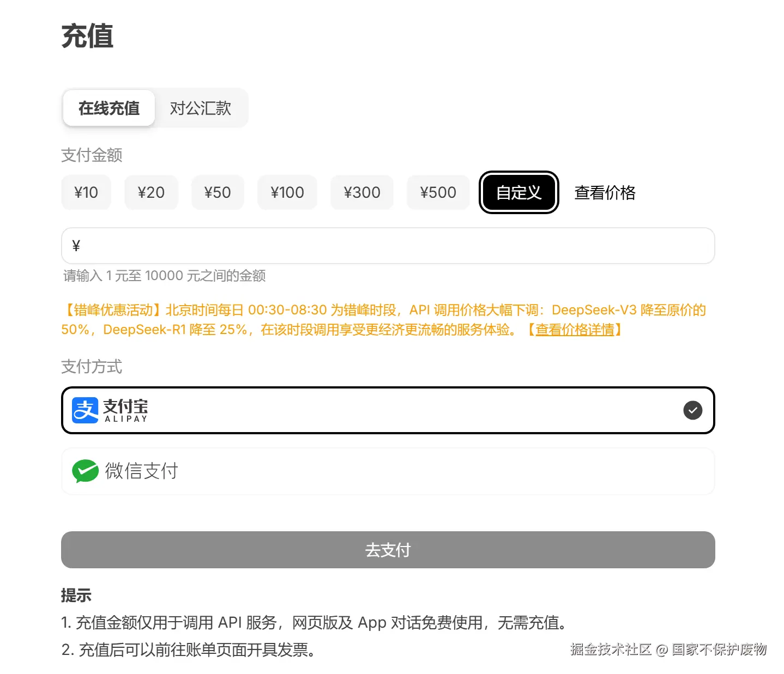Pick the ¥100 recharge amount
This screenshot has width=784, height=674.
287,192
